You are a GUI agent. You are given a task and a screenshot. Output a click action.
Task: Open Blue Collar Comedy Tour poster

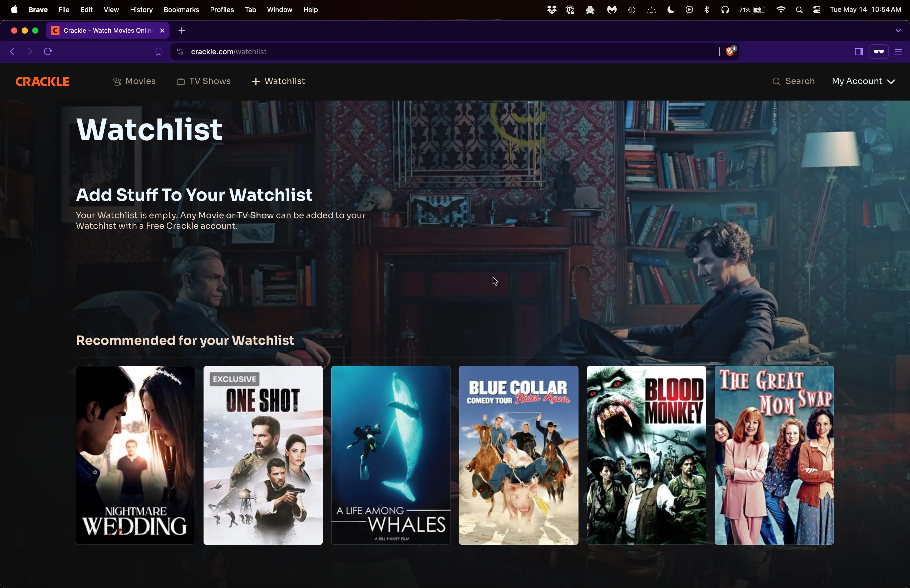click(518, 455)
